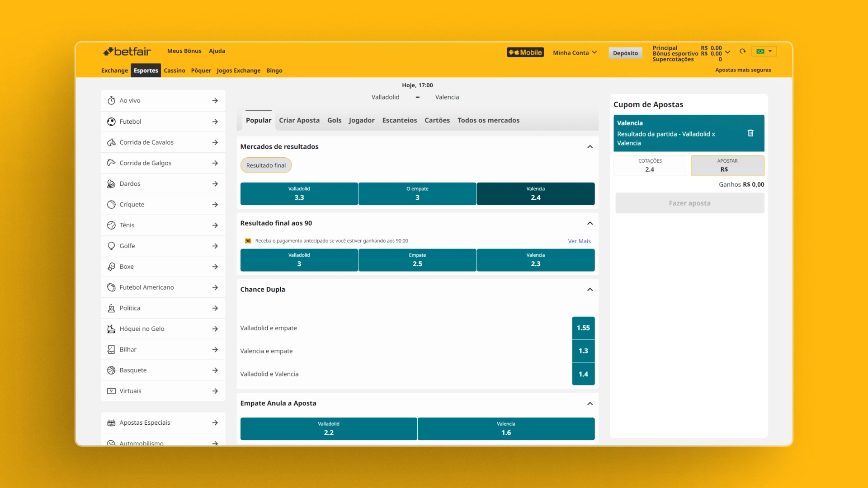Switch to the Popular tab

click(x=259, y=120)
